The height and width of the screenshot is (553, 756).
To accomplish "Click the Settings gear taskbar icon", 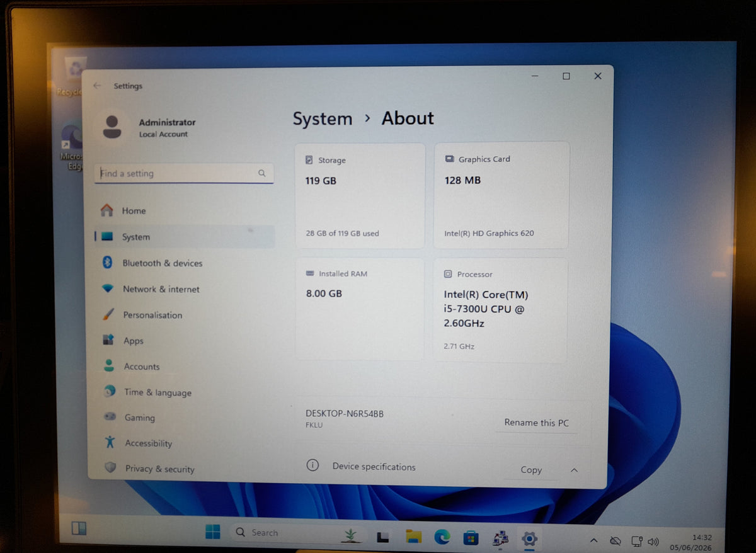I will point(529,539).
